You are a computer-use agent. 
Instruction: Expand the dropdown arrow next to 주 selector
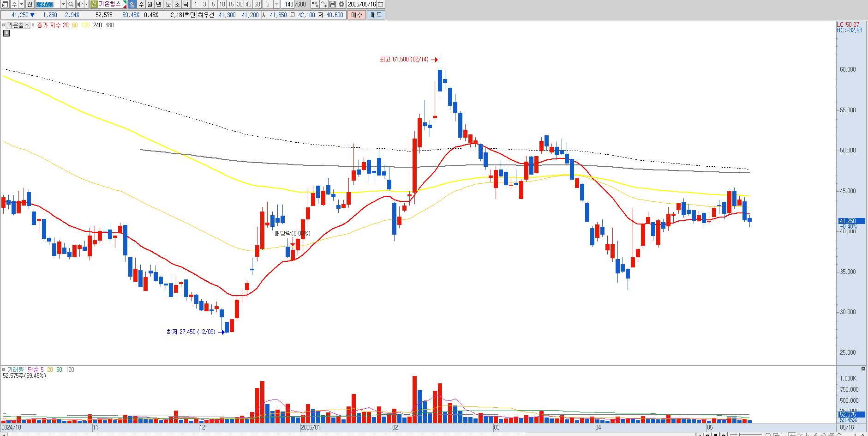click(x=21, y=4)
